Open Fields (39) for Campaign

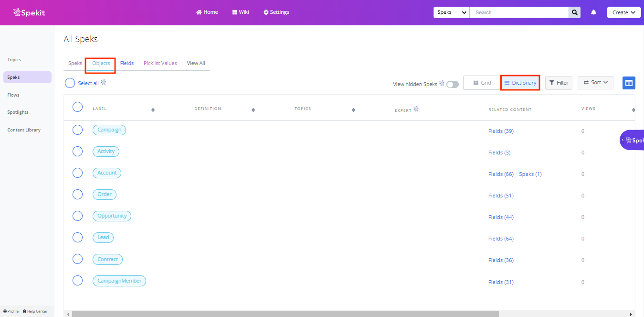pyautogui.click(x=501, y=131)
